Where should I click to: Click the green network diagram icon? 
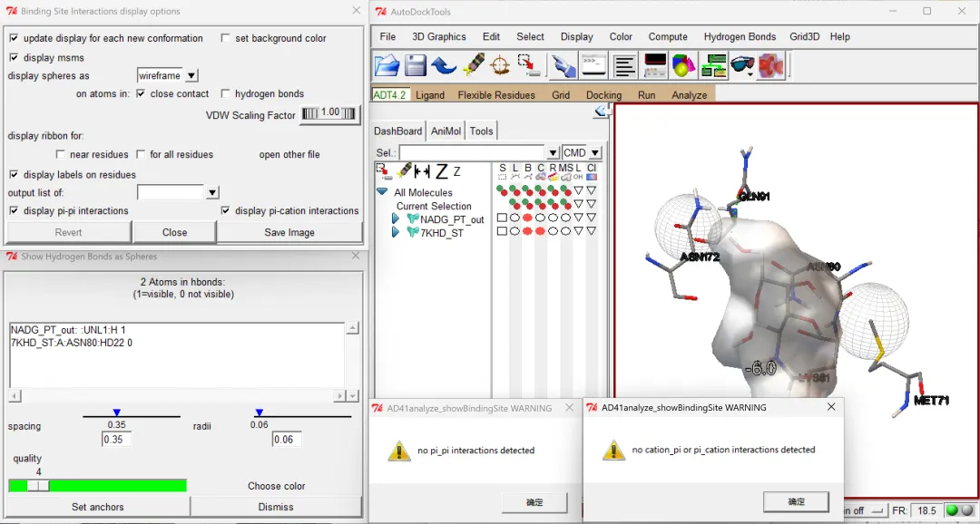click(x=714, y=65)
